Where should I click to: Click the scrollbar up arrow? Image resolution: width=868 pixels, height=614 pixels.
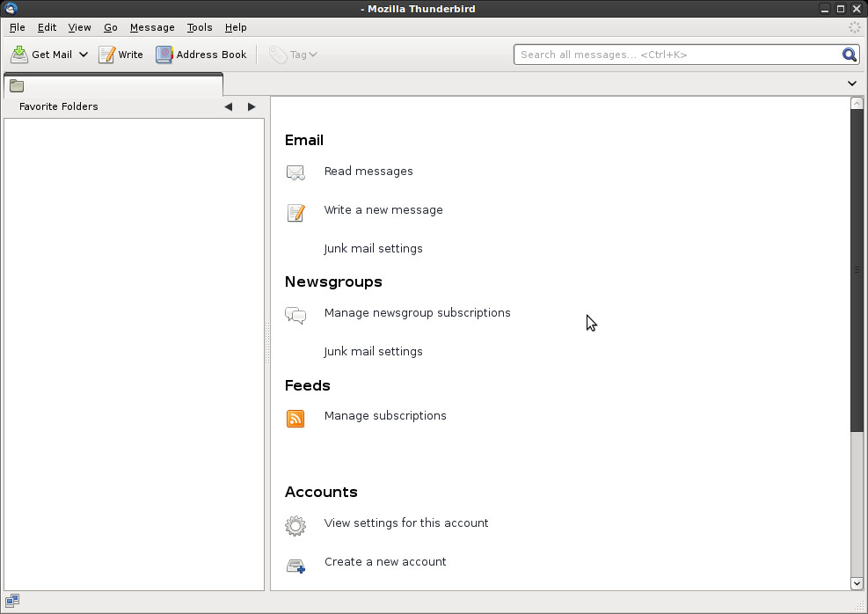857,103
